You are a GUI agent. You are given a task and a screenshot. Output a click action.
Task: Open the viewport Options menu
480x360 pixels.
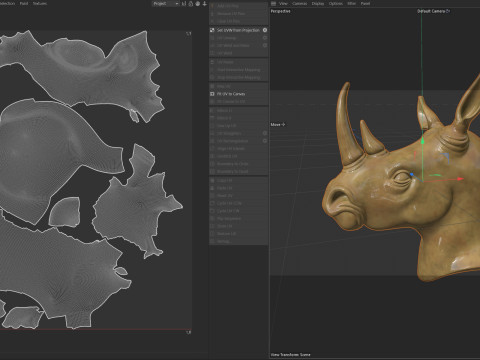click(x=336, y=3)
